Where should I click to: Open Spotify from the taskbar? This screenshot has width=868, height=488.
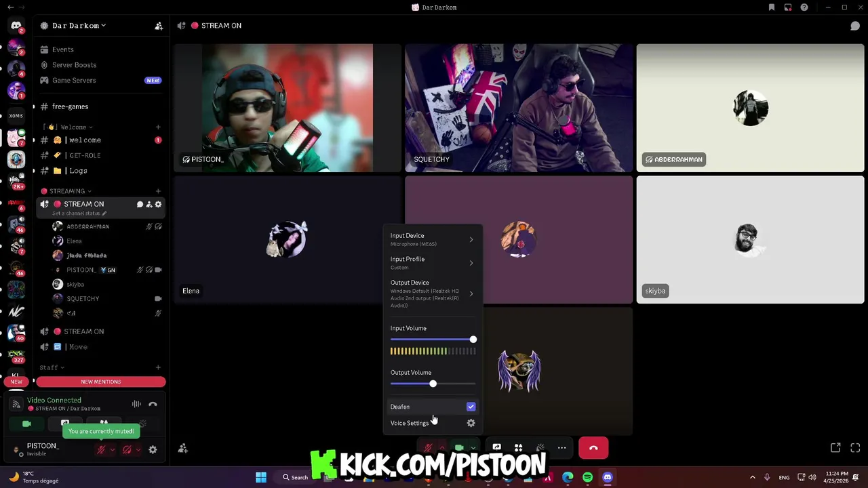pos(587,477)
